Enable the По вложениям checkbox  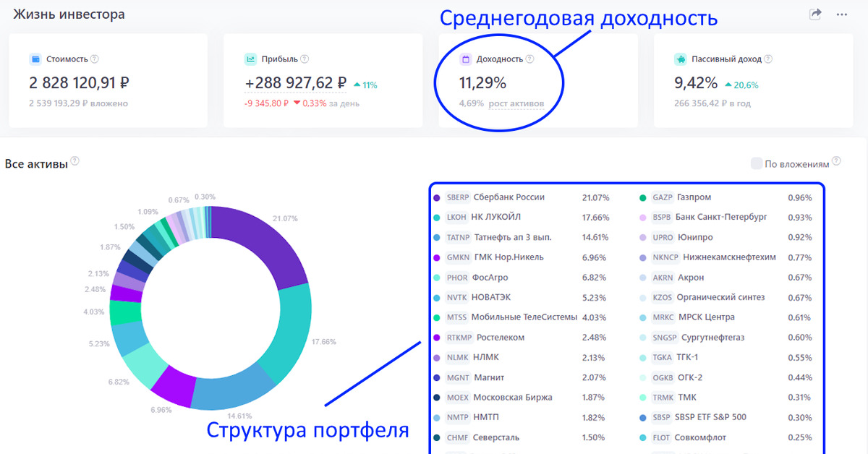coord(757,163)
